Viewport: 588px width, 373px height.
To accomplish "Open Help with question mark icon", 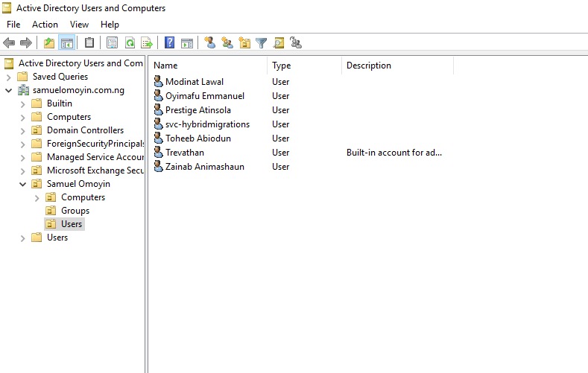I will [x=169, y=42].
